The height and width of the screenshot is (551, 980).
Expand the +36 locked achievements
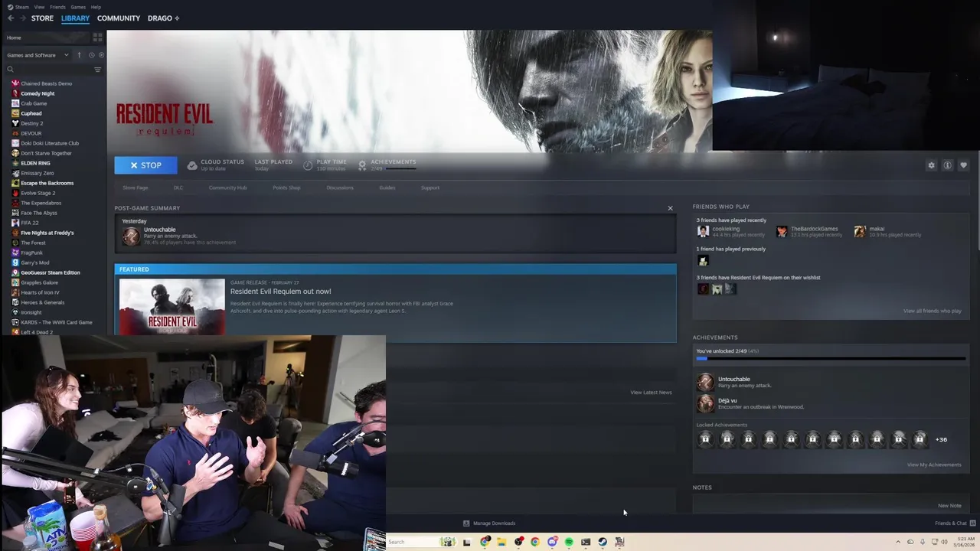[941, 439]
